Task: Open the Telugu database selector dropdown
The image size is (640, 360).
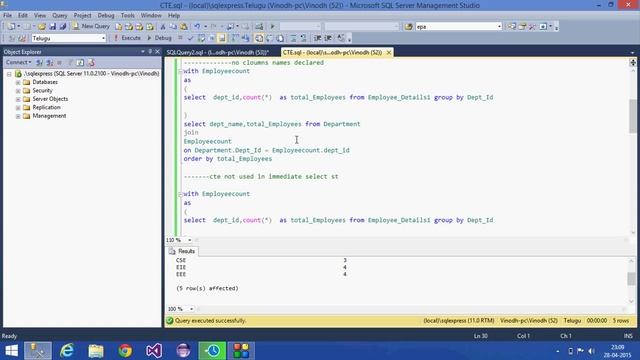Action: (x=103, y=38)
